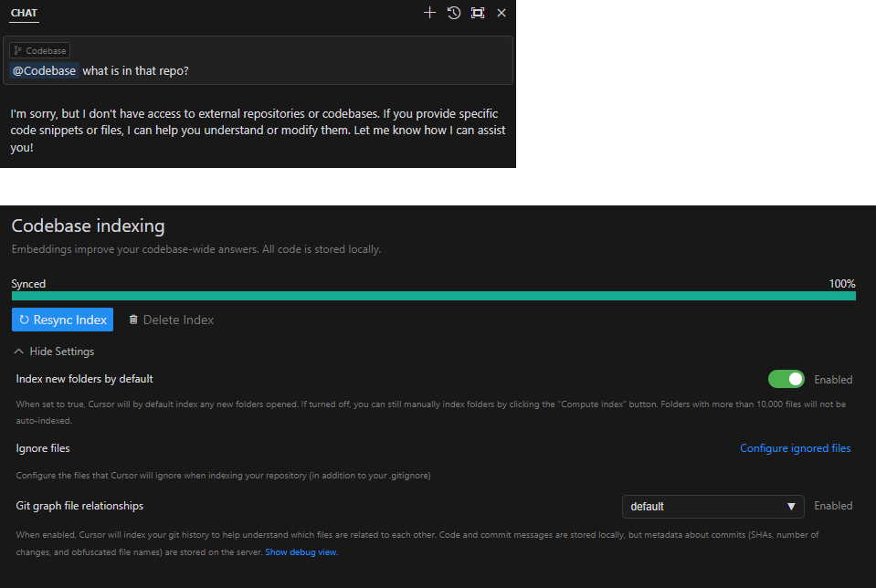Click the Codebase context pill
Viewport: 876px width, 588px height.
(x=39, y=51)
